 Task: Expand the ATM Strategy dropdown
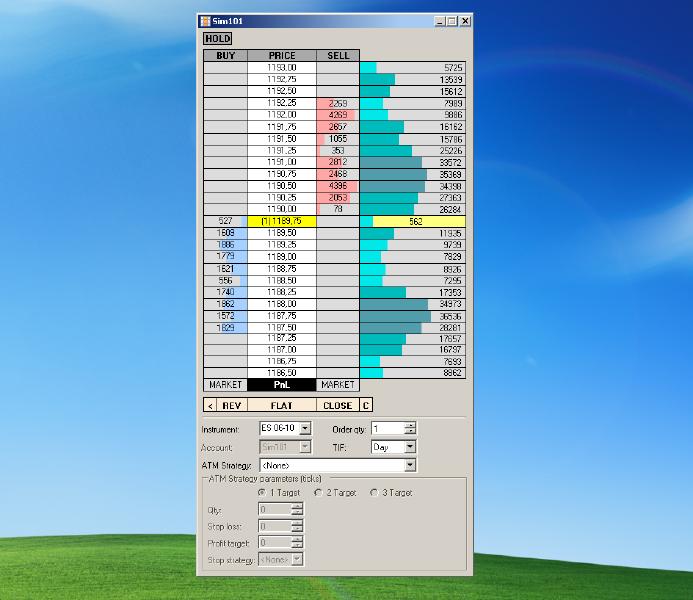pos(410,465)
